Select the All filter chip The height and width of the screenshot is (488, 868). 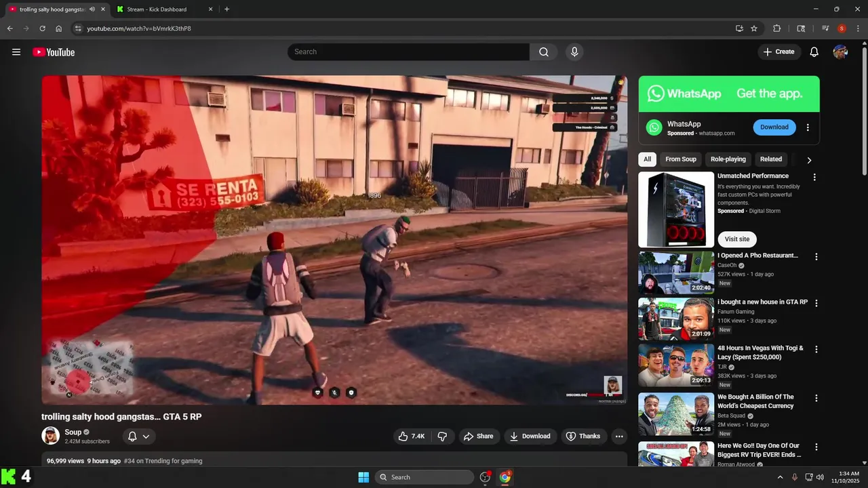click(648, 159)
